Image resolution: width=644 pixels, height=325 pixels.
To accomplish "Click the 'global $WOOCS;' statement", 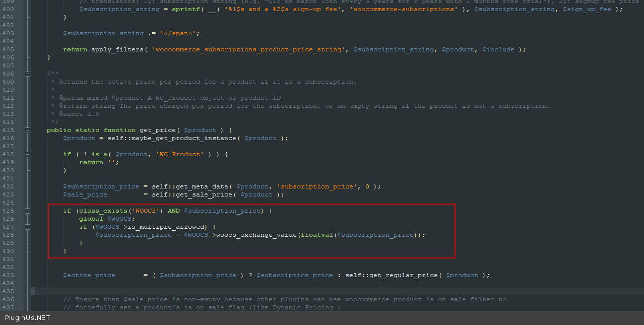I will pos(107,219).
